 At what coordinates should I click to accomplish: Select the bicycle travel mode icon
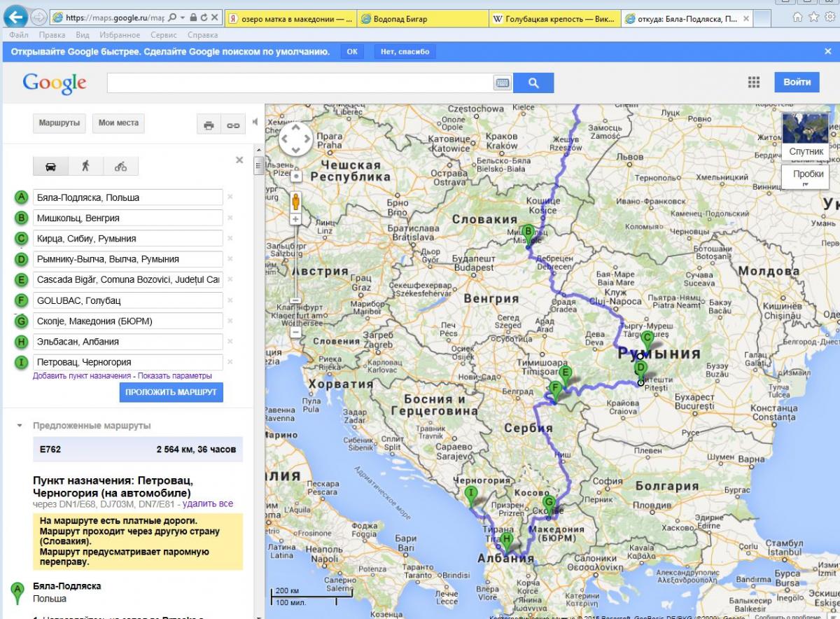click(x=120, y=166)
